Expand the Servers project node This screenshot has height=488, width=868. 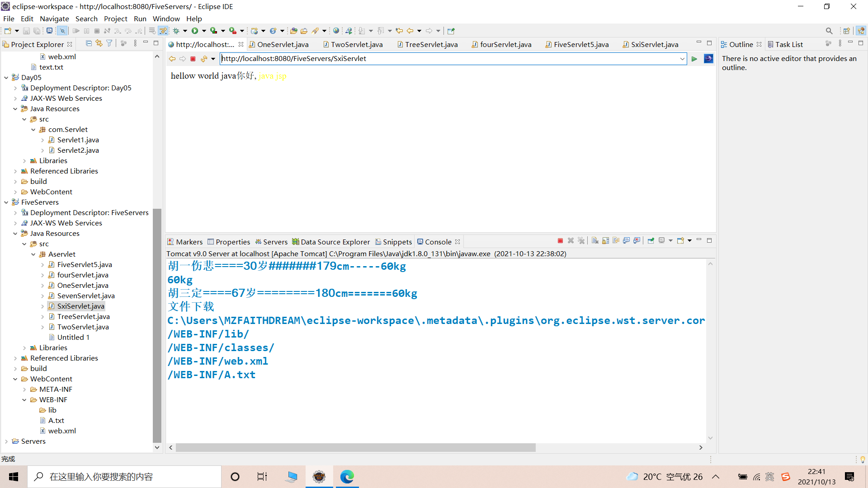(x=6, y=441)
